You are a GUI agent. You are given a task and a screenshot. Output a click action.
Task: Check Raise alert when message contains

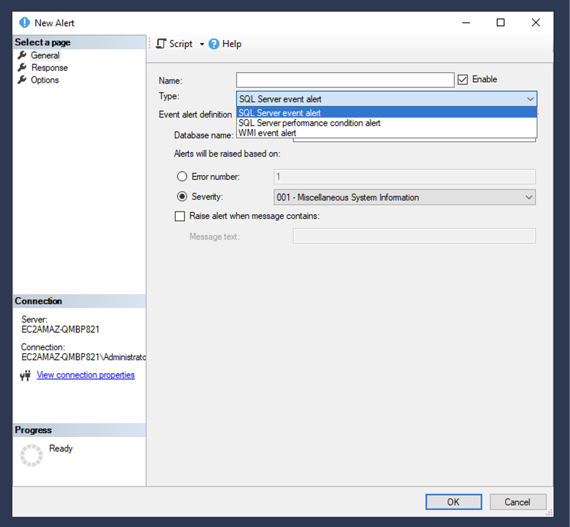180,216
